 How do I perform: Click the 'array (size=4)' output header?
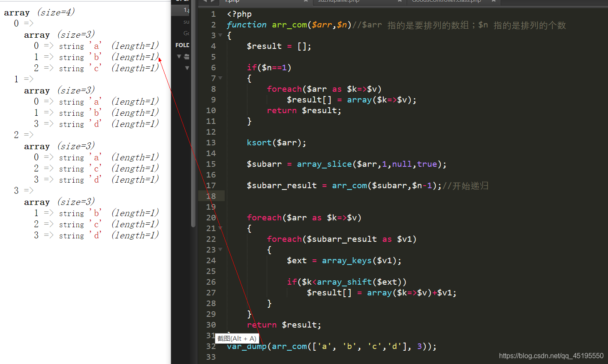click(x=39, y=12)
